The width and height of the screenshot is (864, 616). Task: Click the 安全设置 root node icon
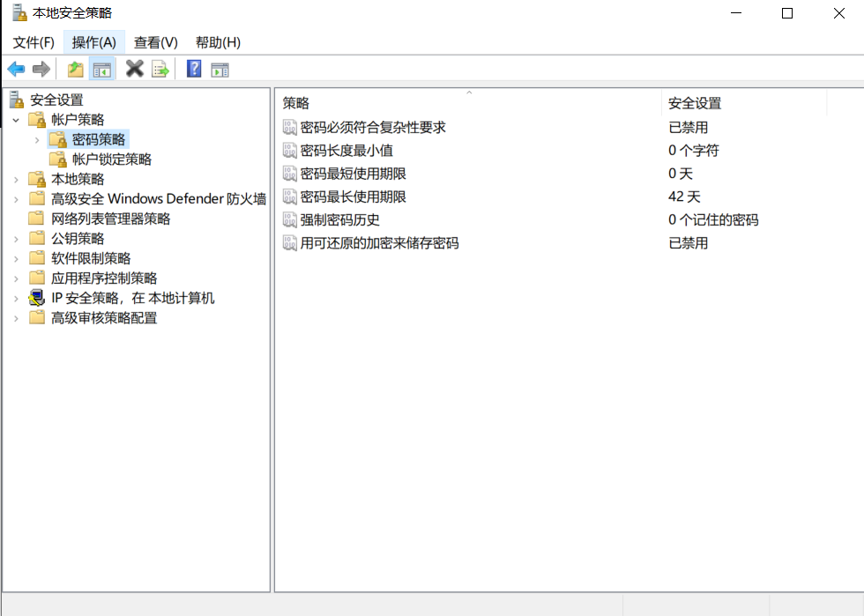coord(17,100)
